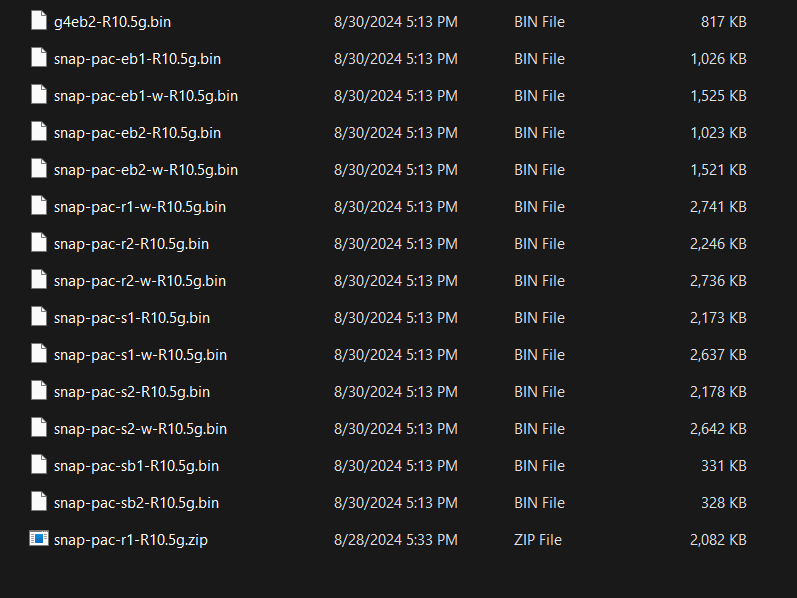Click the 2,741 KB size value
797x598 pixels.
click(x=718, y=207)
